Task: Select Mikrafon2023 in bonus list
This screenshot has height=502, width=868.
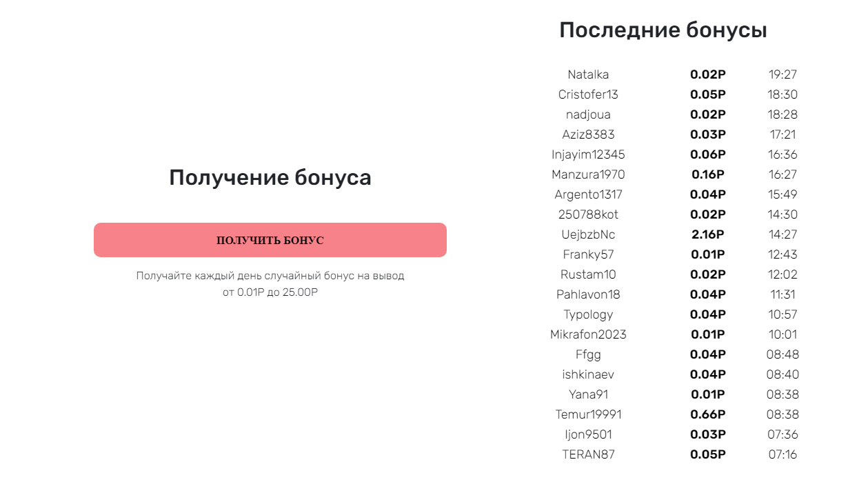Action: (x=588, y=334)
